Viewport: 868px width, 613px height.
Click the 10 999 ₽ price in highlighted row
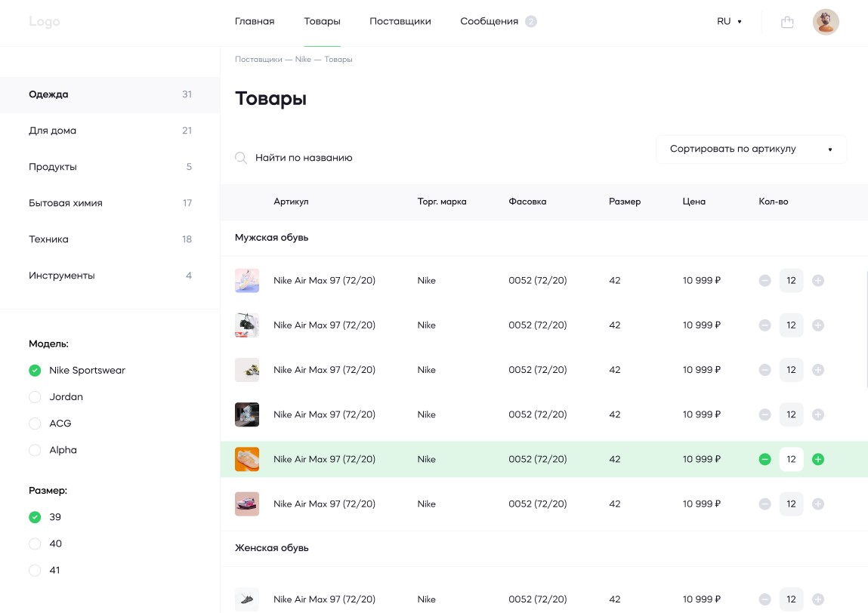pos(701,459)
